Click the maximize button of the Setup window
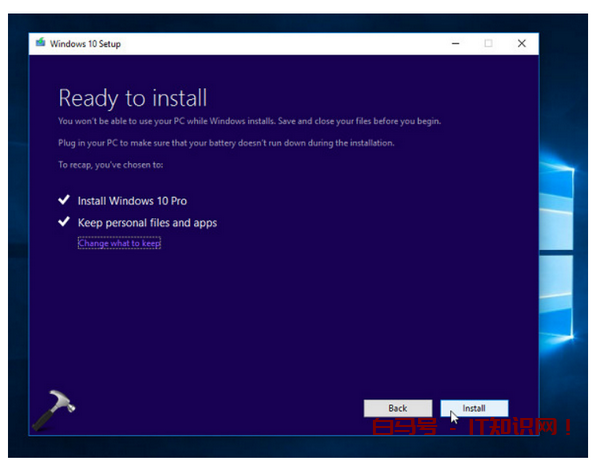The height and width of the screenshot is (465, 600). point(488,44)
